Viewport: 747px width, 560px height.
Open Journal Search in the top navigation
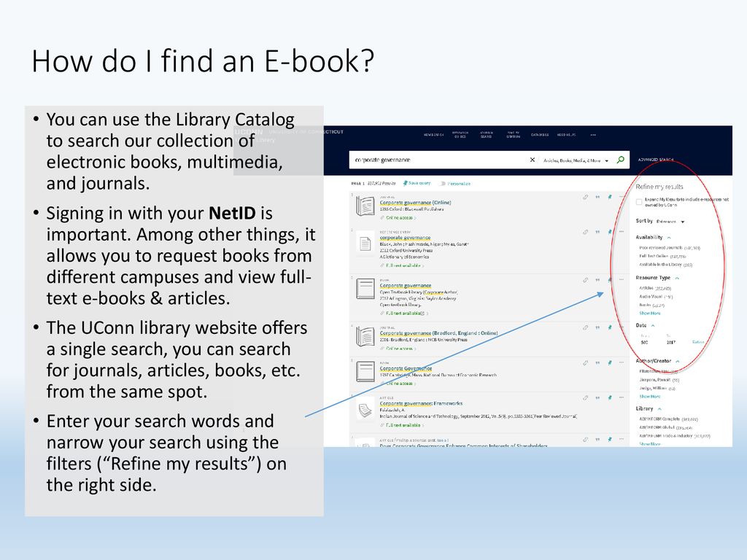487,135
